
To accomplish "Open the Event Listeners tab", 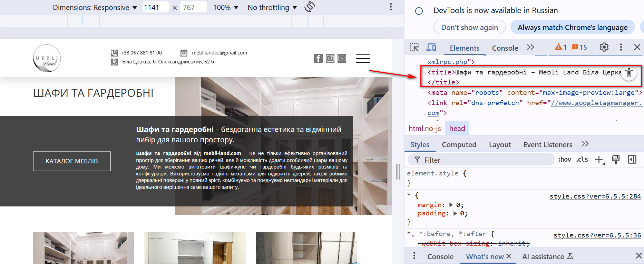I will pyautogui.click(x=548, y=145).
